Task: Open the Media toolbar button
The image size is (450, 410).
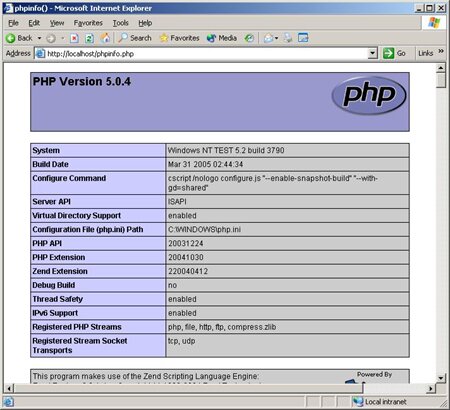Action: click(x=222, y=38)
